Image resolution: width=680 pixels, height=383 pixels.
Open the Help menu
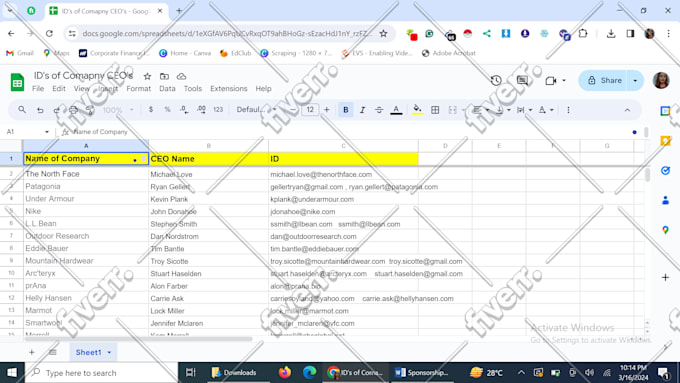coord(263,88)
